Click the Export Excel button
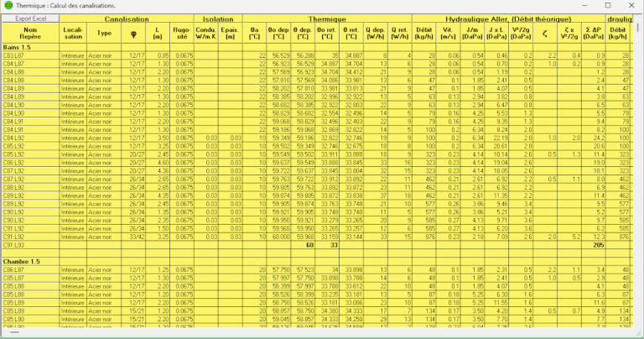644x339 pixels. click(30, 18)
